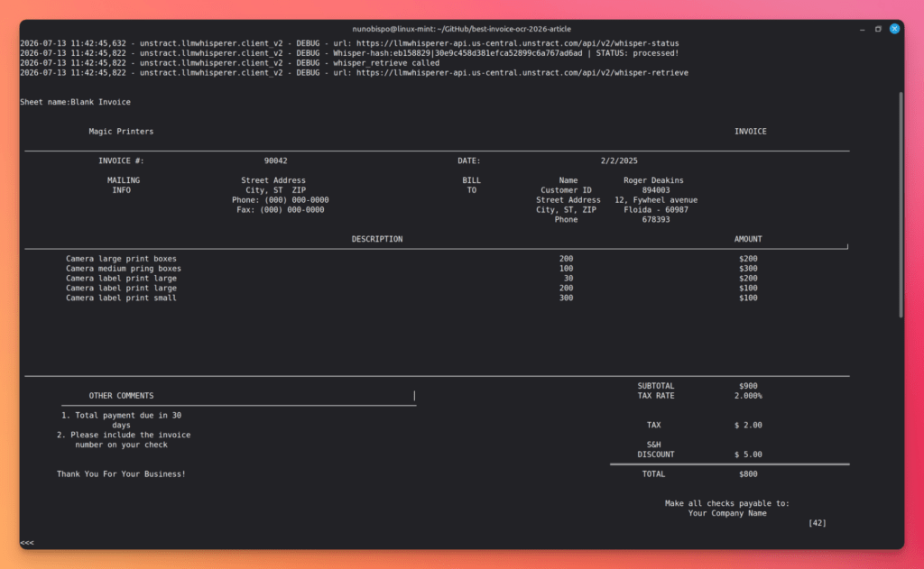Click the 'OTHER COMMENTS' heading
The width and height of the screenshot is (924, 569).
(x=121, y=396)
